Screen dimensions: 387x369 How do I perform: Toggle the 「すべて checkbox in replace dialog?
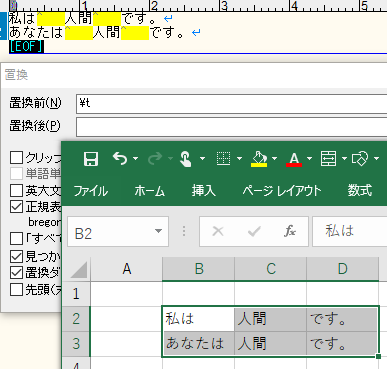click(16, 238)
